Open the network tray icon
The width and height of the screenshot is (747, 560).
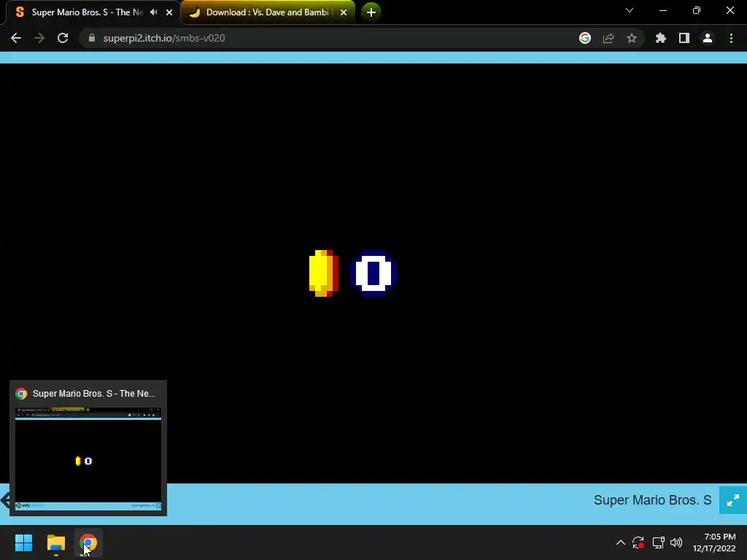pyautogui.click(x=659, y=542)
